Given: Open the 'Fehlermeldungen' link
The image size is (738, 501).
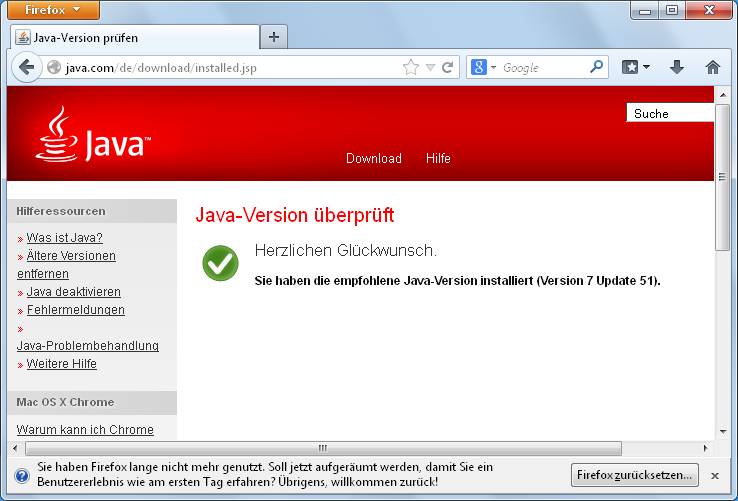Looking at the screenshot, I should point(76,310).
